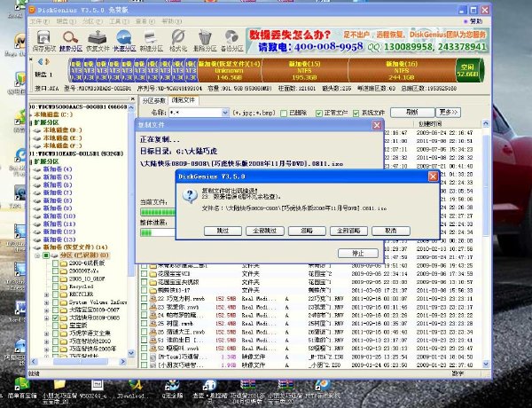Screen dimensions: 532x408
Task: Go to previous disk with blue left arrow
Action: pos(41,62)
